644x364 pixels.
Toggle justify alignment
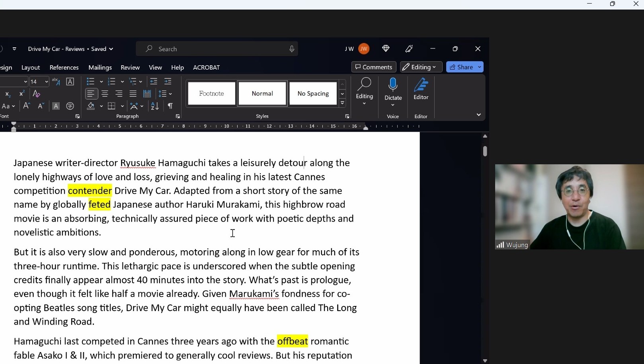[x=133, y=94]
